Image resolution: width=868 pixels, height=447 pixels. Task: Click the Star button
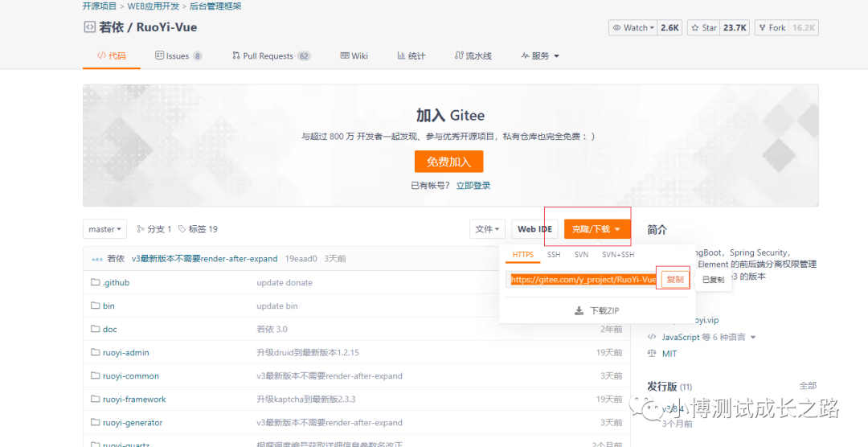(703, 27)
